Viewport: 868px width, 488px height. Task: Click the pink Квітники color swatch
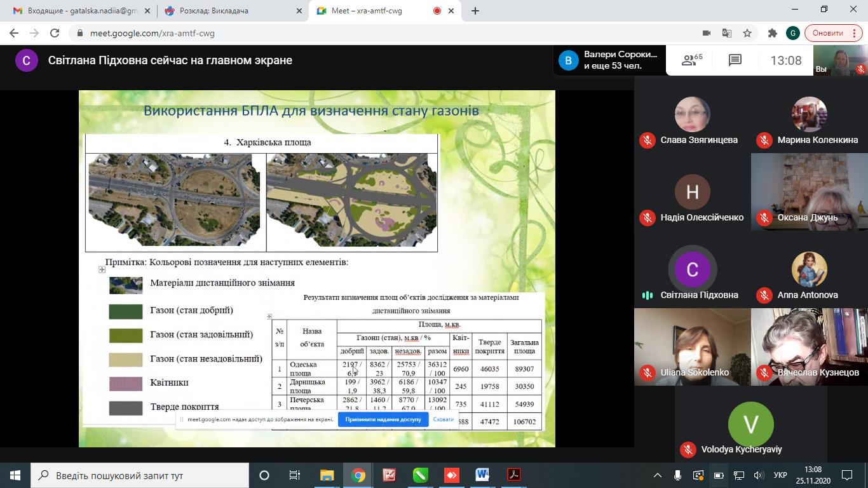(x=126, y=383)
